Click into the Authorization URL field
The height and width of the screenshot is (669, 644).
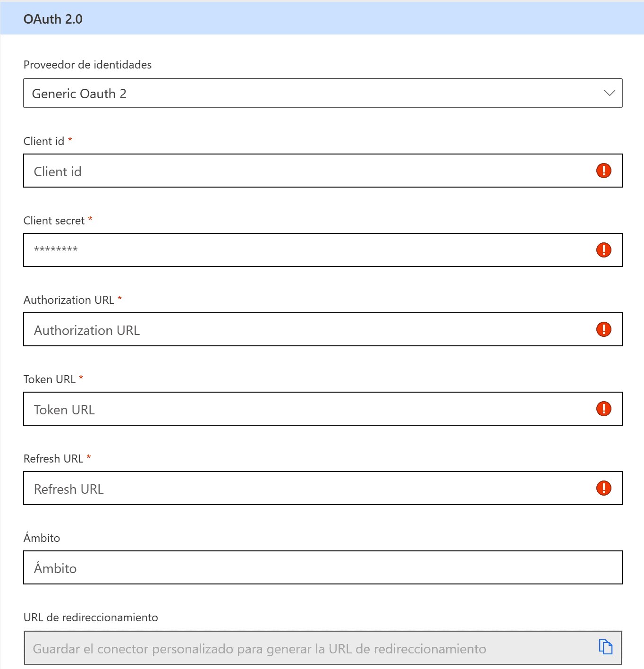[x=323, y=329]
